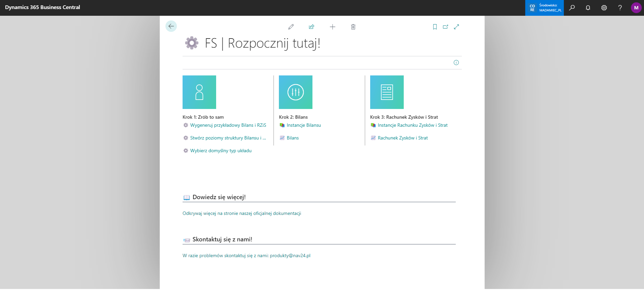Click the information circle icon
644x290 pixels.
(x=456, y=62)
